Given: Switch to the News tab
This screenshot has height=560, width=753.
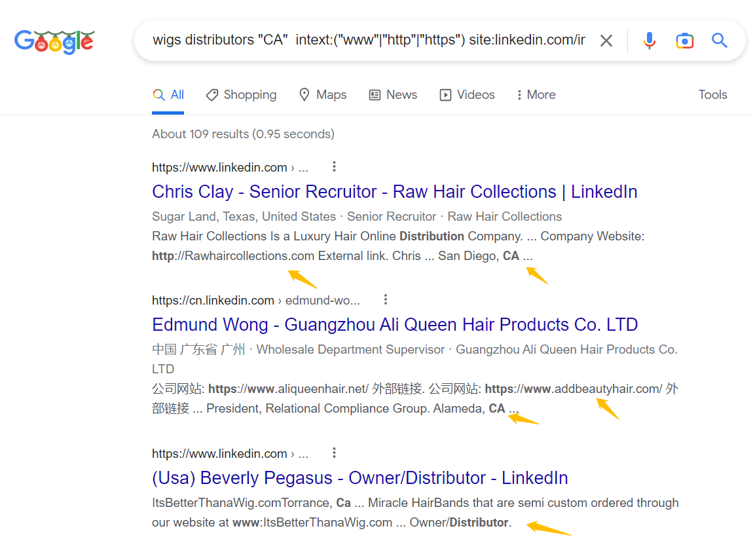Looking at the screenshot, I should (x=393, y=94).
